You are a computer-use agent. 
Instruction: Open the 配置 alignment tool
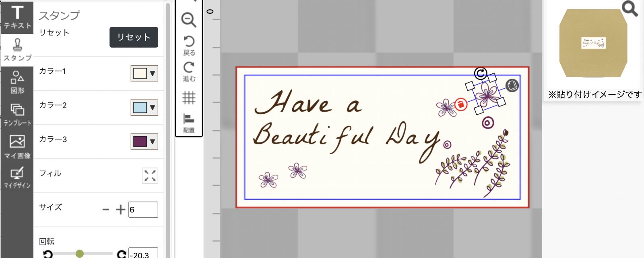tap(189, 123)
